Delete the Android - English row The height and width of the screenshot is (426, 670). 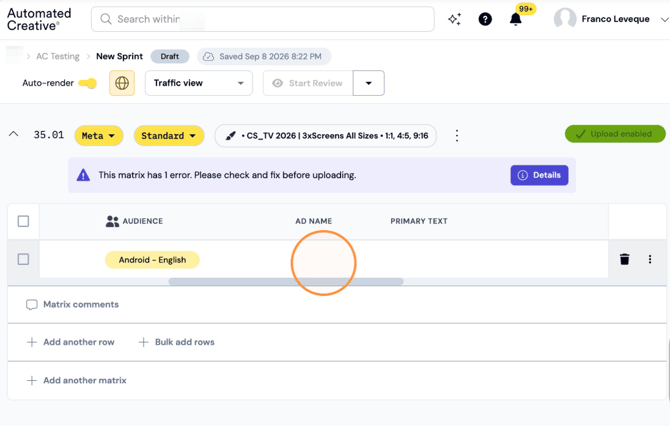[624, 259]
